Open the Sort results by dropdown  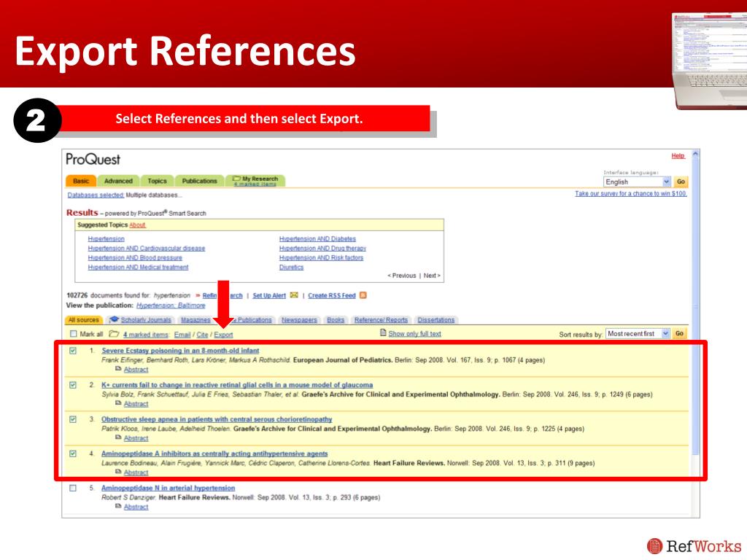click(638, 334)
